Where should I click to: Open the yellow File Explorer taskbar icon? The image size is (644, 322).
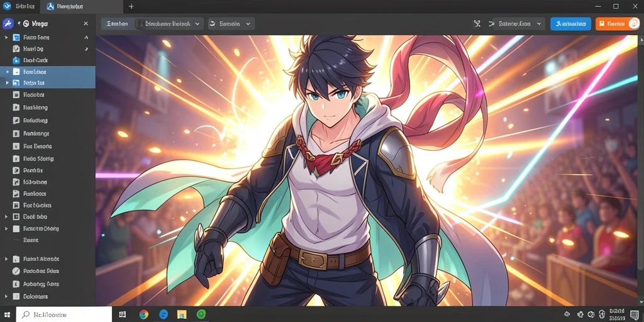(182, 314)
